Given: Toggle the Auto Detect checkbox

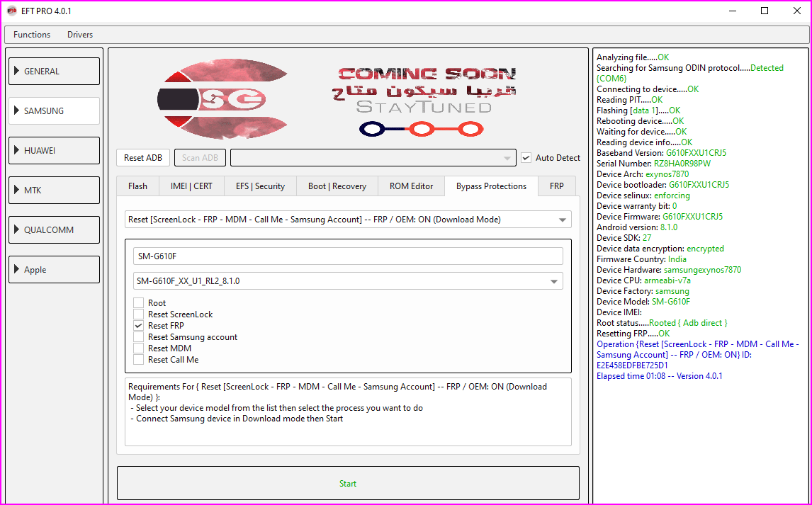Looking at the screenshot, I should point(526,158).
